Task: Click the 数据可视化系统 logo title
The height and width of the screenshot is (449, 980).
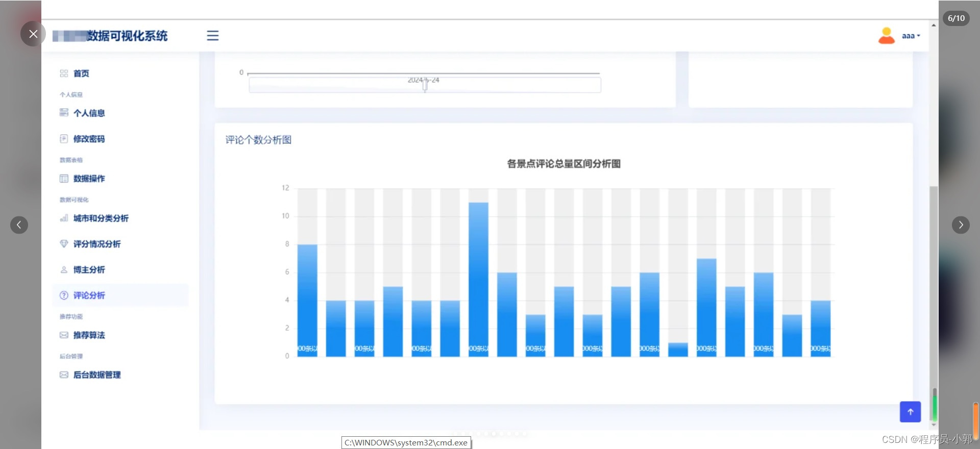Action: (110, 36)
